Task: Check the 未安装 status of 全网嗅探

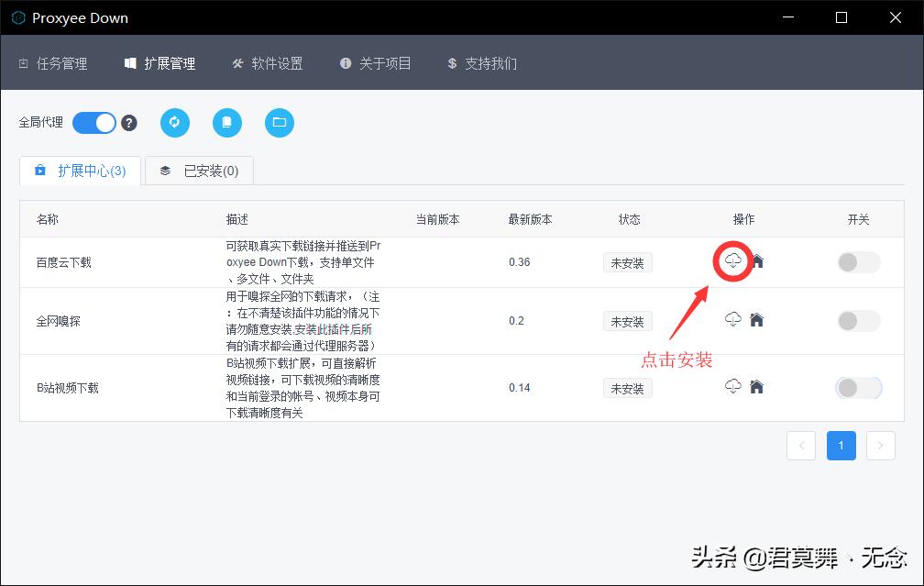Action: point(627,321)
